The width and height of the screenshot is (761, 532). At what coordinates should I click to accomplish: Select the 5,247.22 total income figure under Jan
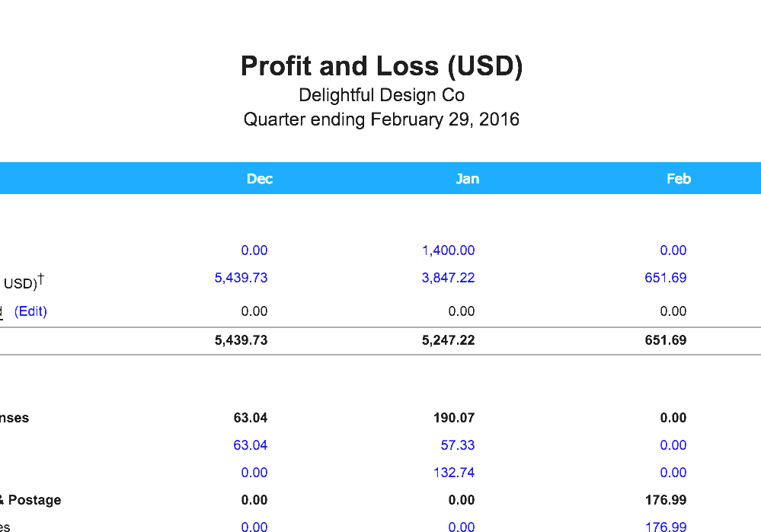[x=448, y=339]
